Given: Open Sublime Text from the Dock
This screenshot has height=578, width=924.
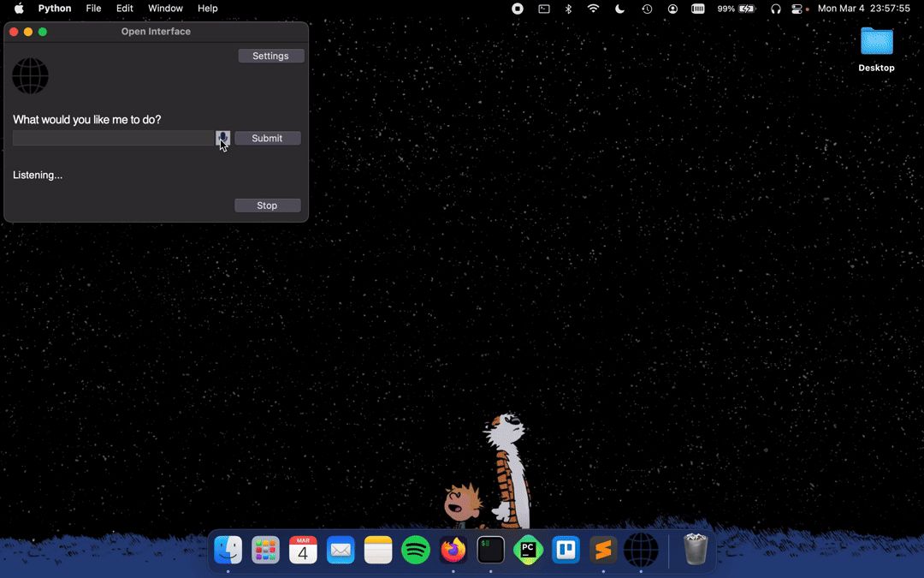Looking at the screenshot, I should pos(603,550).
